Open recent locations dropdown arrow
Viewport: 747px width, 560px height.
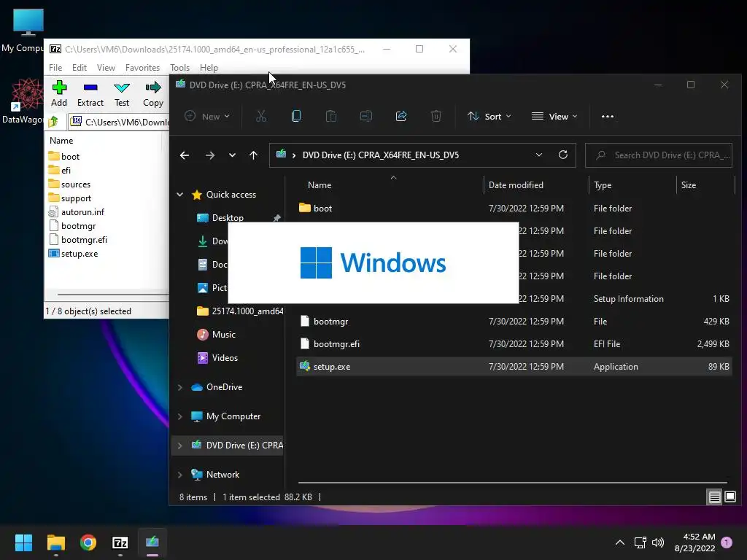(232, 155)
